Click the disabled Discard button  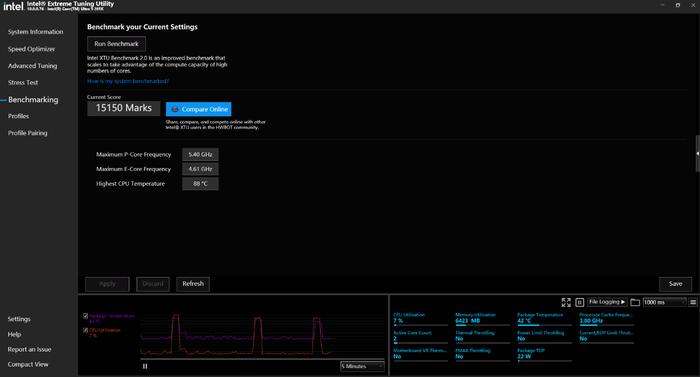[x=153, y=284]
